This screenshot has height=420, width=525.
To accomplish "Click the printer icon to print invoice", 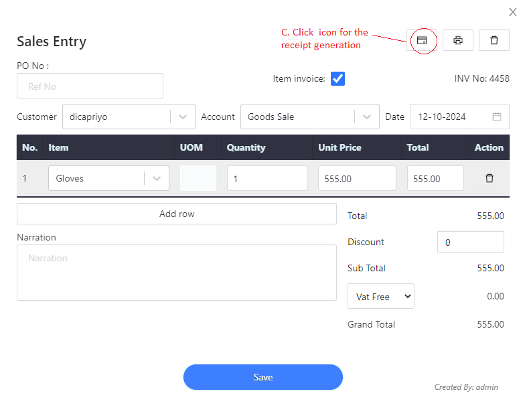I will [x=458, y=40].
